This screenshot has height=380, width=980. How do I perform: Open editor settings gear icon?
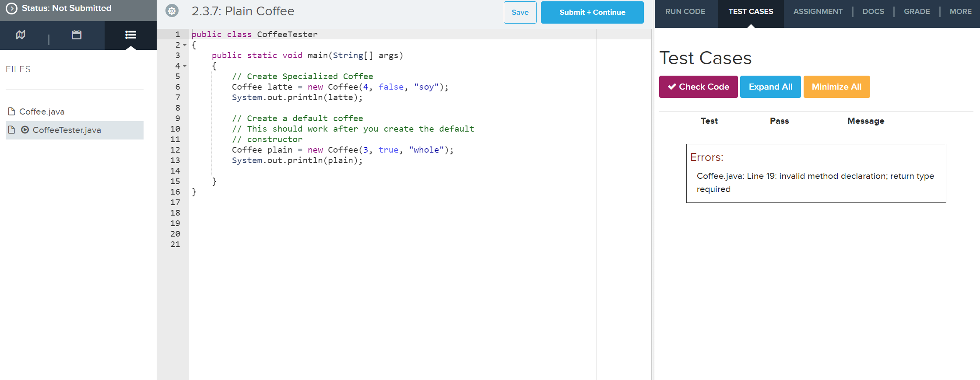(172, 11)
